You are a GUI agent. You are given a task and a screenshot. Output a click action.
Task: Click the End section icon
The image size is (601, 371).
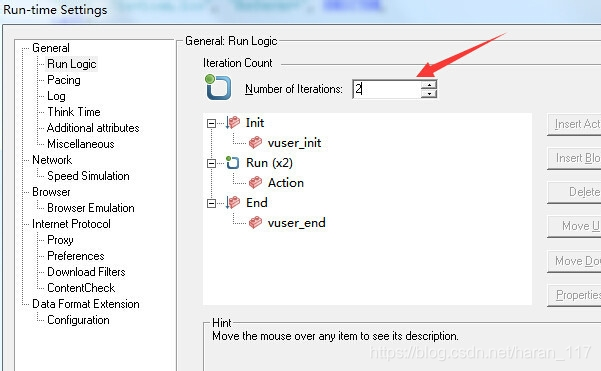[233, 202]
